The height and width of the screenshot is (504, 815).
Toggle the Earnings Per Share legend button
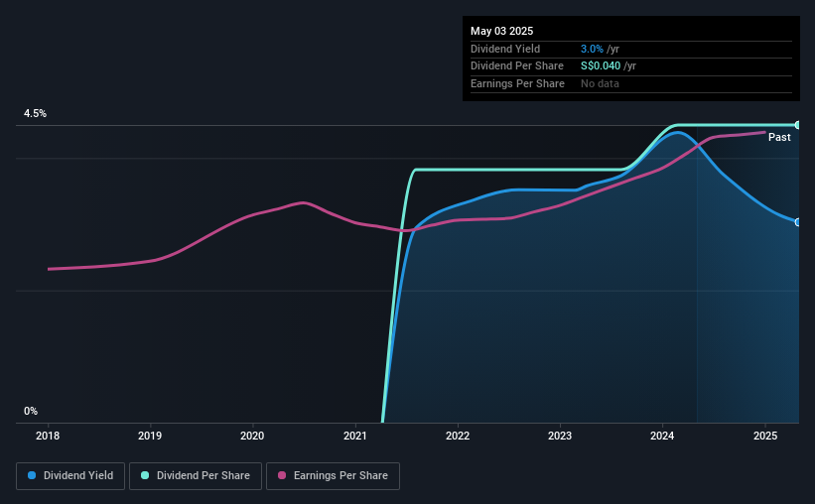(x=333, y=476)
